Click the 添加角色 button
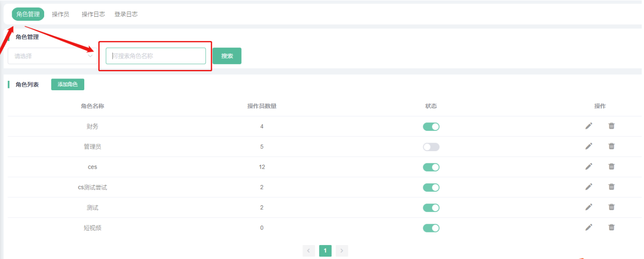 tap(68, 84)
